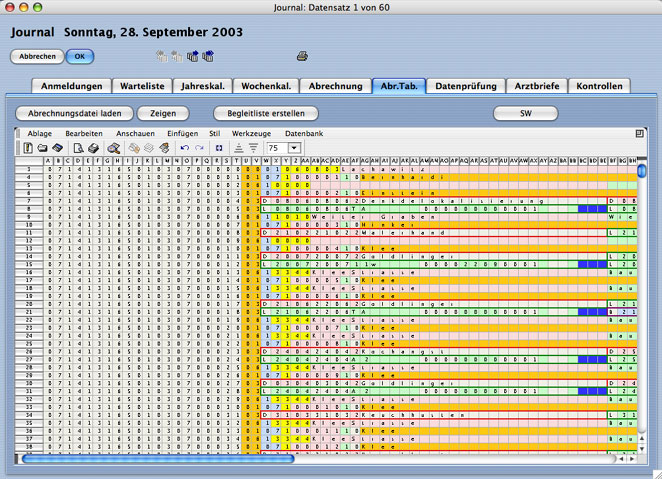Undo last action in spreadsheet

point(184,148)
